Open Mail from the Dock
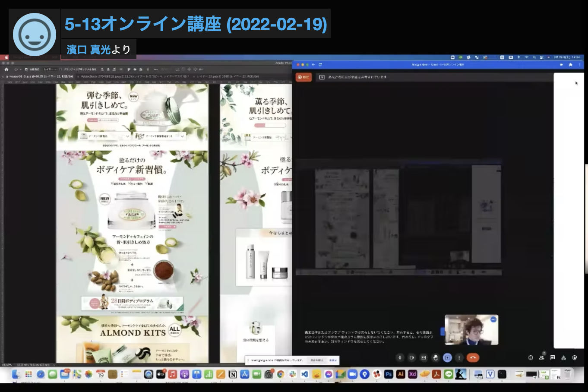Screen dimensions: 588x392 tap(65, 374)
